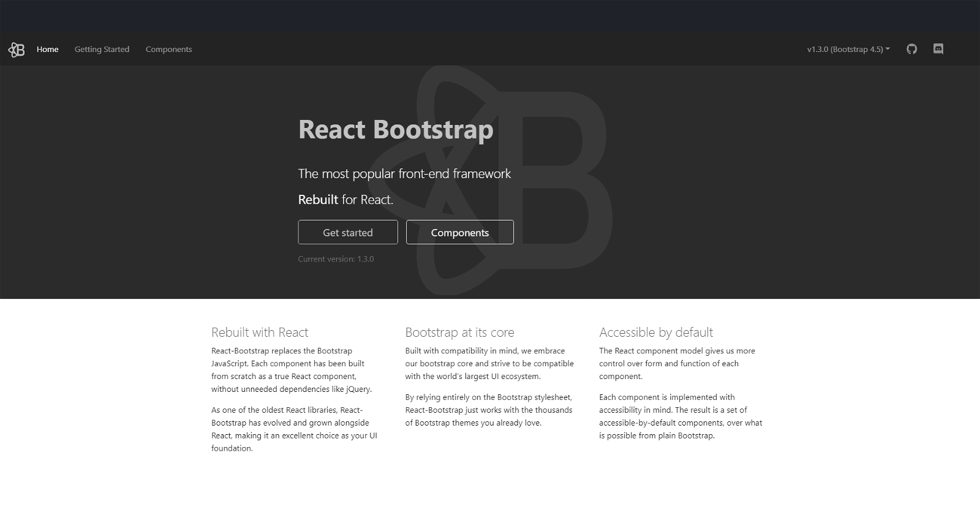Click the Accessible by default heading
Viewport: 980px width, 526px height.
tap(656, 333)
